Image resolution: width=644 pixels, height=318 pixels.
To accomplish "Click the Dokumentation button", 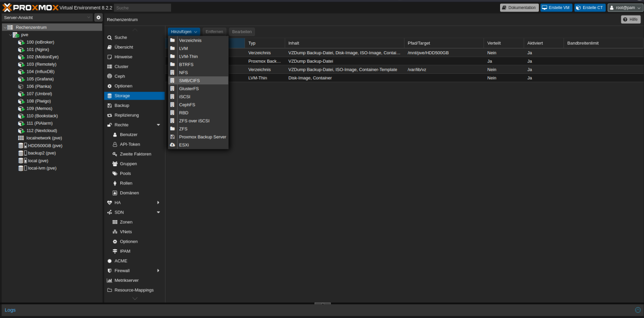I will tap(519, 8).
